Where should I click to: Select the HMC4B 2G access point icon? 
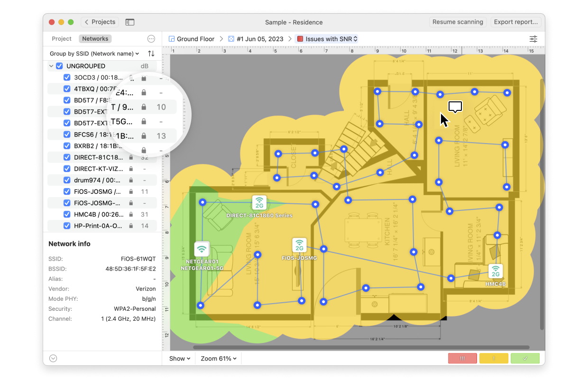(x=496, y=271)
